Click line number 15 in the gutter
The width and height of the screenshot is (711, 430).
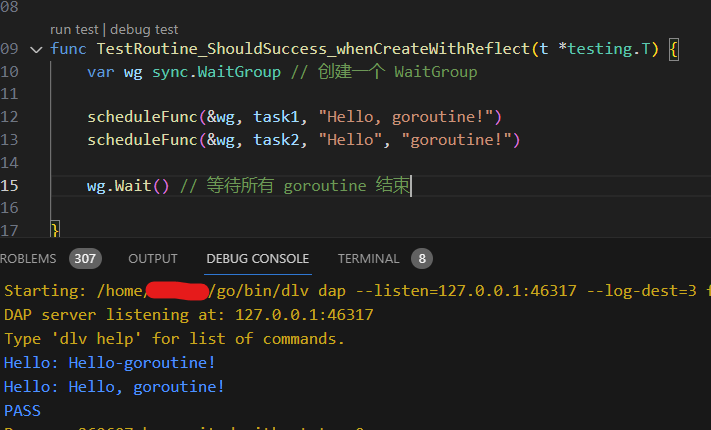coord(10,186)
